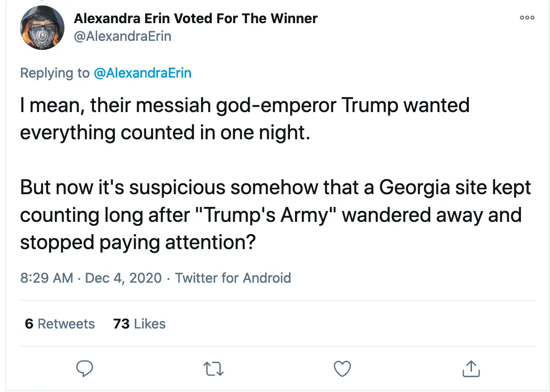Click the Dec 4, 2020 date
This screenshot has height=392, width=550.
[x=123, y=278]
